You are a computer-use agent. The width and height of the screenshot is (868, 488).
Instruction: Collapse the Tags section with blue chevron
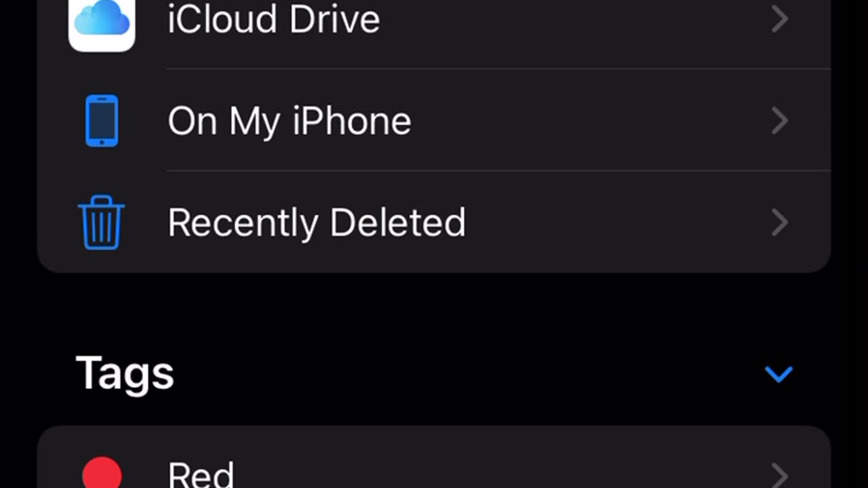pos(778,374)
